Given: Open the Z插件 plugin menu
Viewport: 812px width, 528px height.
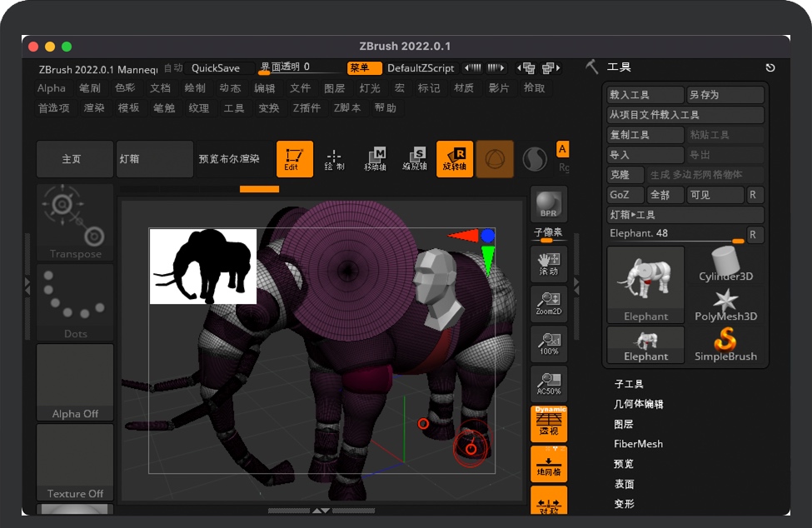Looking at the screenshot, I should tap(306, 108).
